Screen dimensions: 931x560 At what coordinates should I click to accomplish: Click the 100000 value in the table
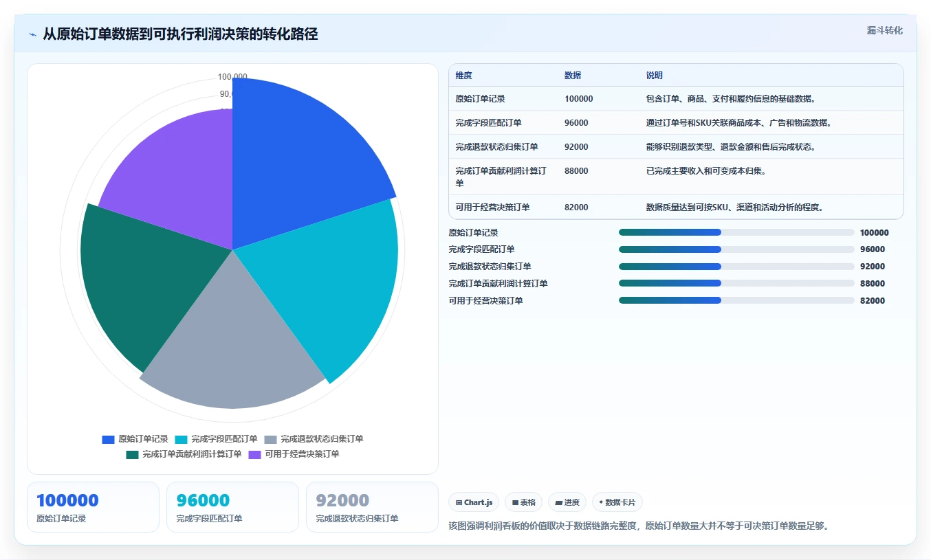pyautogui.click(x=579, y=99)
